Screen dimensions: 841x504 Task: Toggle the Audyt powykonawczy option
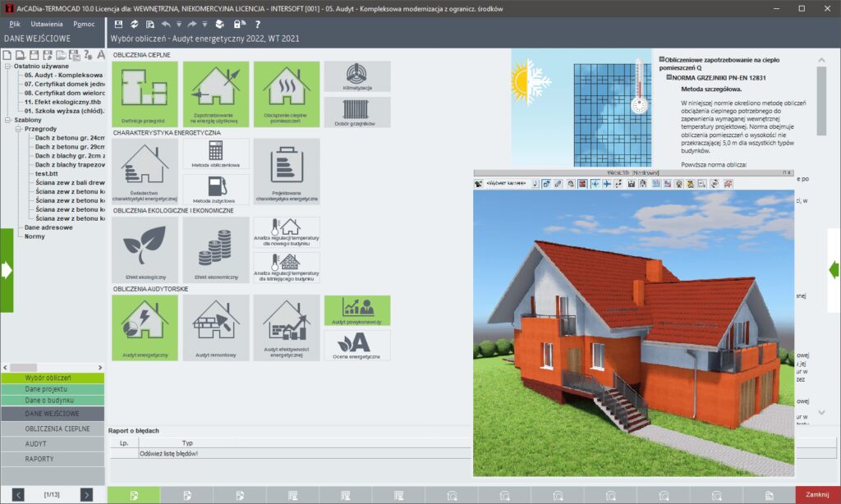(356, 310)
